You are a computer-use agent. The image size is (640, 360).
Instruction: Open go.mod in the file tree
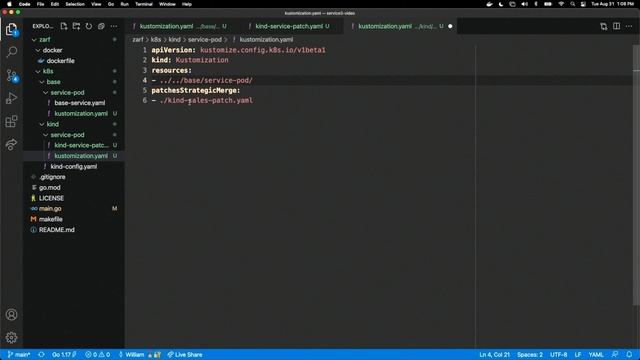point(49,187)
